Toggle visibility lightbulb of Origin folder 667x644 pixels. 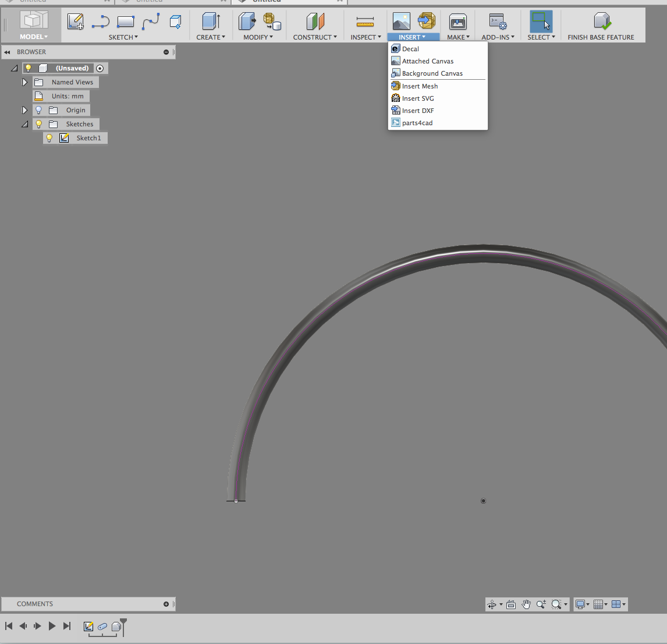pos(39,110)
